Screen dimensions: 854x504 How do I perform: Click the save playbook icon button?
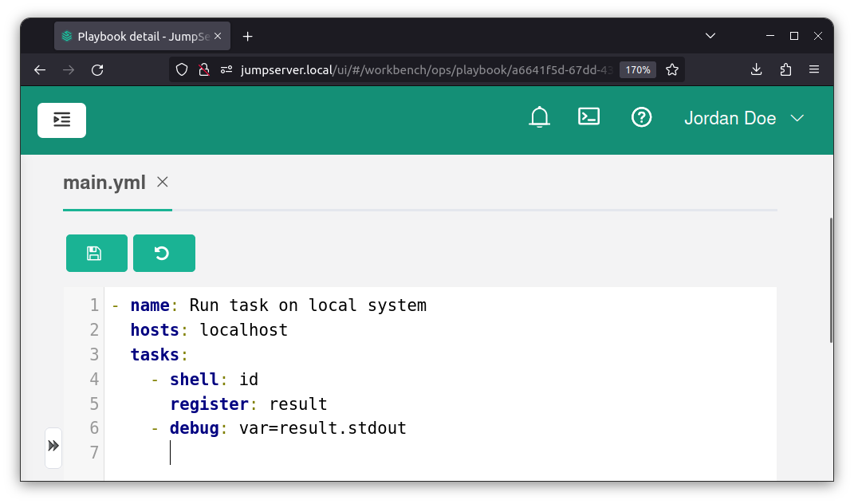96,254
